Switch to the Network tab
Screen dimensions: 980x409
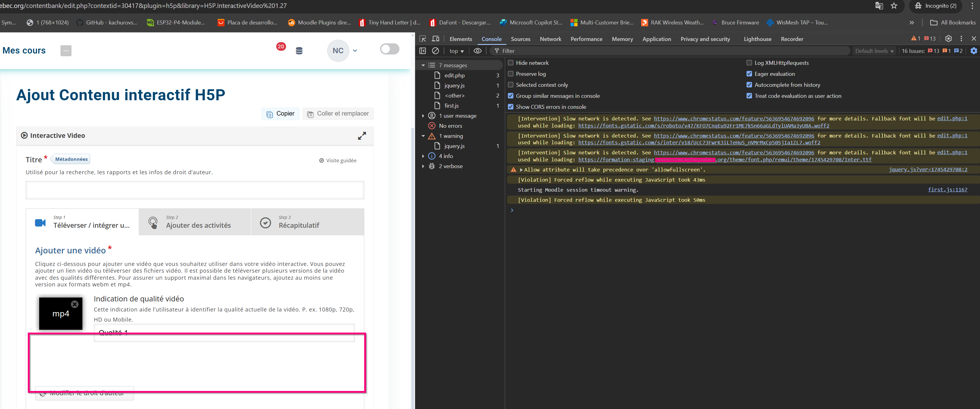550,39
